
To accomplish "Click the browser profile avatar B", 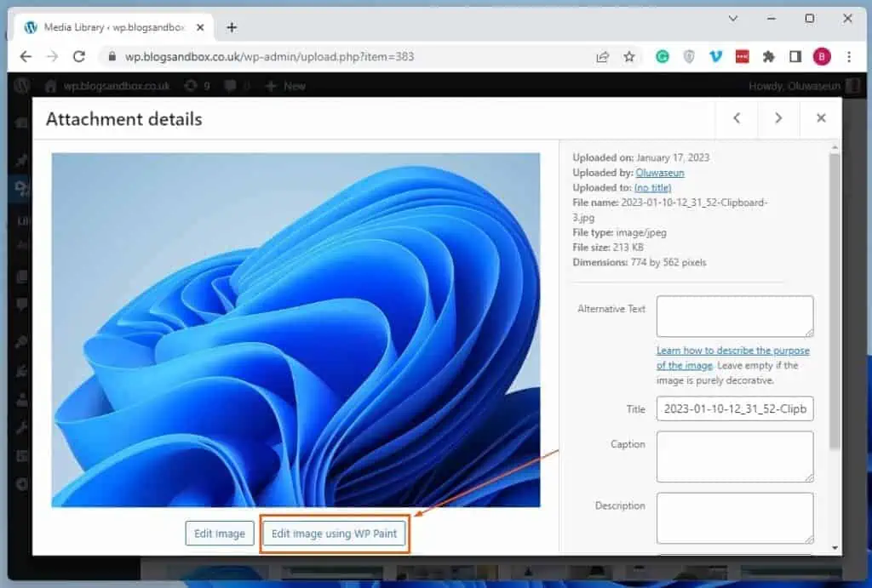I will [x=822, y=56].
